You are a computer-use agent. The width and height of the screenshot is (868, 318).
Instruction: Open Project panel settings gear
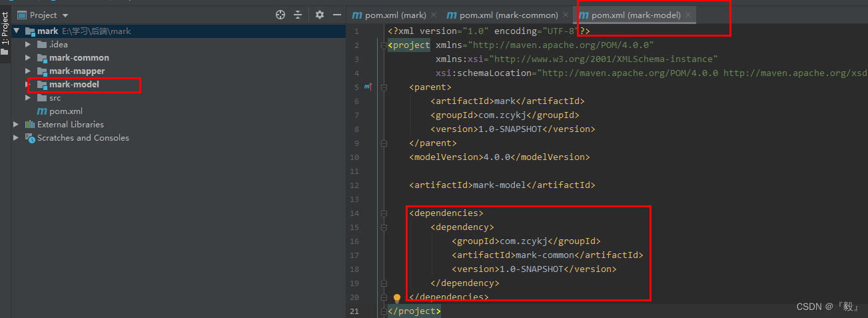pos(320,15)
